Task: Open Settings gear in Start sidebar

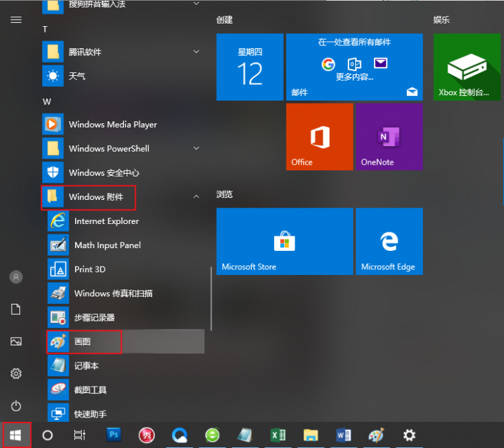Action: pyautogui.click(x=16, y=374)
